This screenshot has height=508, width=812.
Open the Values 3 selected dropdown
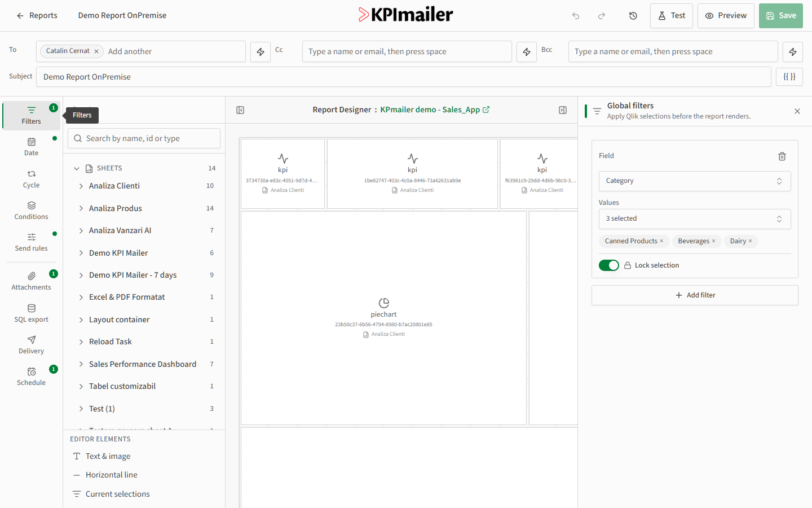pos(695,219)
